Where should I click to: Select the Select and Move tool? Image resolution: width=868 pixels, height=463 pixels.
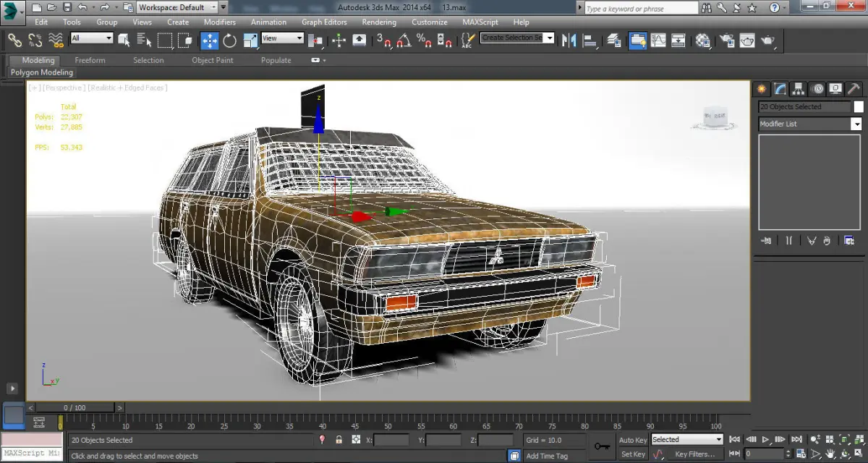pos(209,41)
